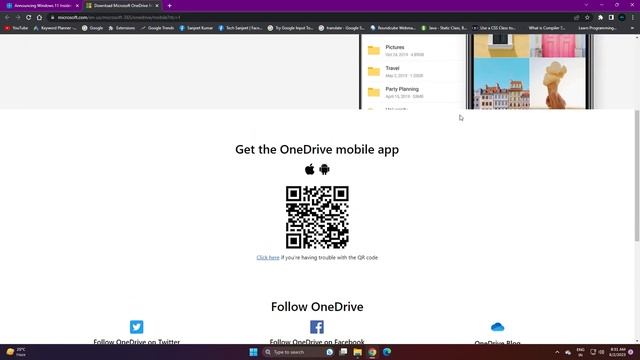The image size is (640, 360).
Task: Open the taskbar clock and date
Action: click(x=617, y=352)
